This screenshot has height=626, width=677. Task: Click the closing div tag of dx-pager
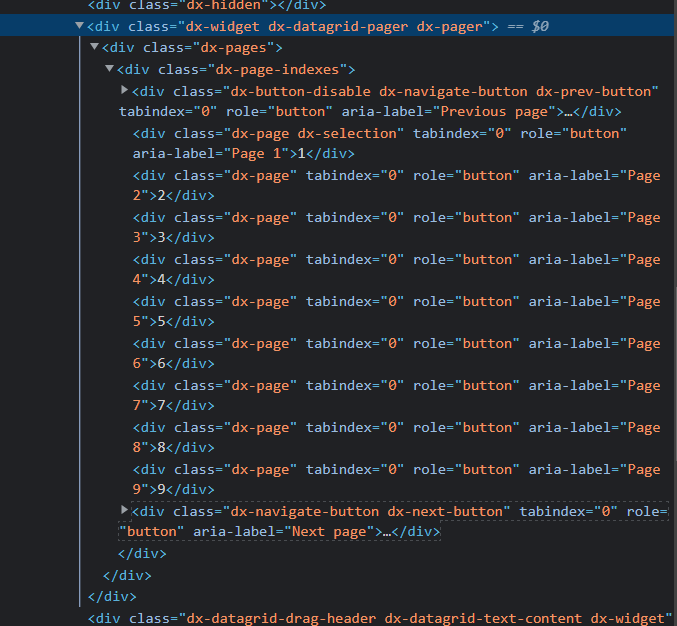[x=112, y=597]
